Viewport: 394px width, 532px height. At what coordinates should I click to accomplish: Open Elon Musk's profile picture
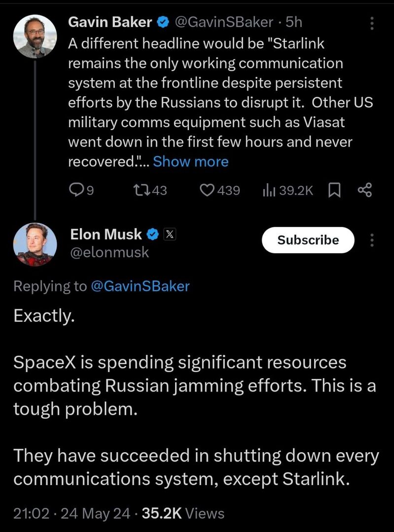tap(35, 244)
